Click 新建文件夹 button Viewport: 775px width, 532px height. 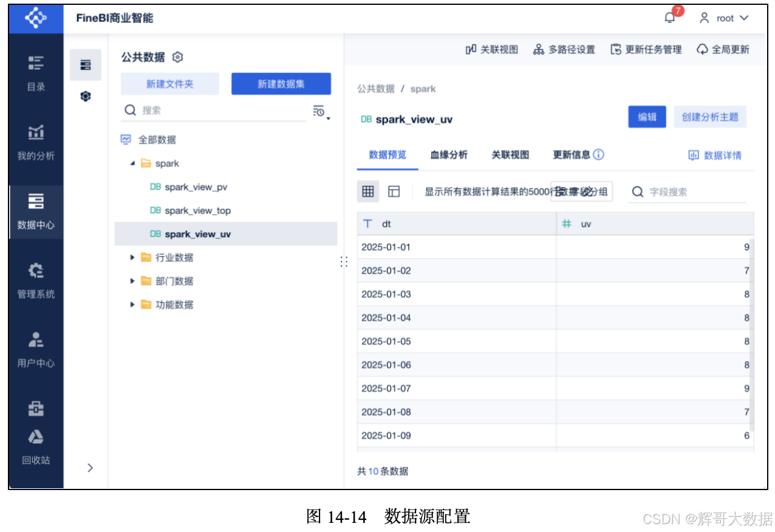tap(170, 84)
